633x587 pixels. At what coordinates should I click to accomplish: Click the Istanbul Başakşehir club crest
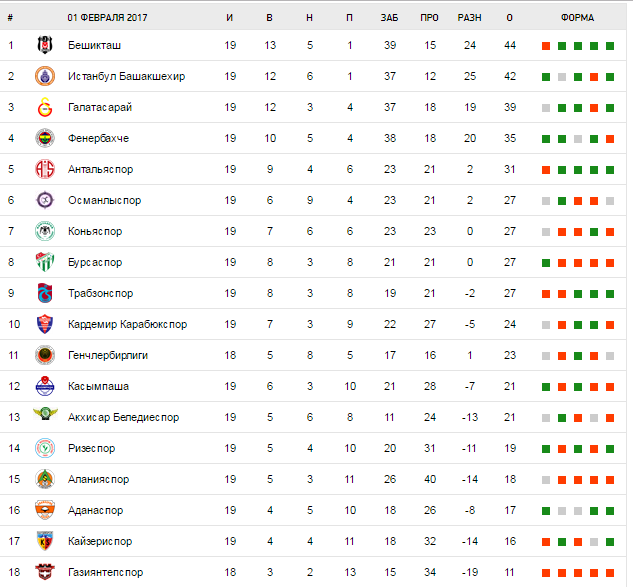[44, 76]
